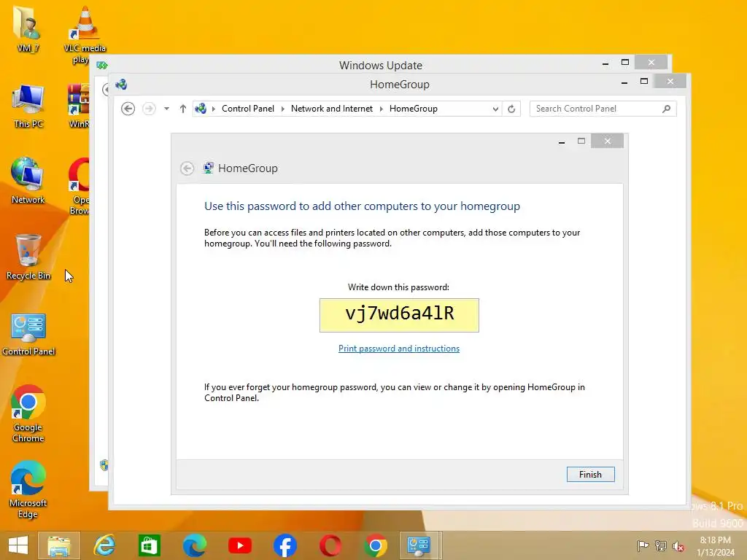
Task: Open VLC media player desktop shortcut
Action: (85, 34)
